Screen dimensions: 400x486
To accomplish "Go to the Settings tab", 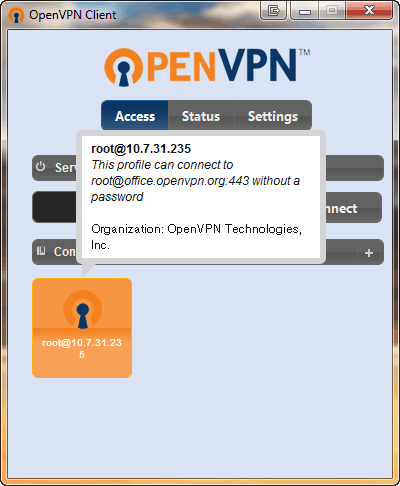I will point(273,116).
